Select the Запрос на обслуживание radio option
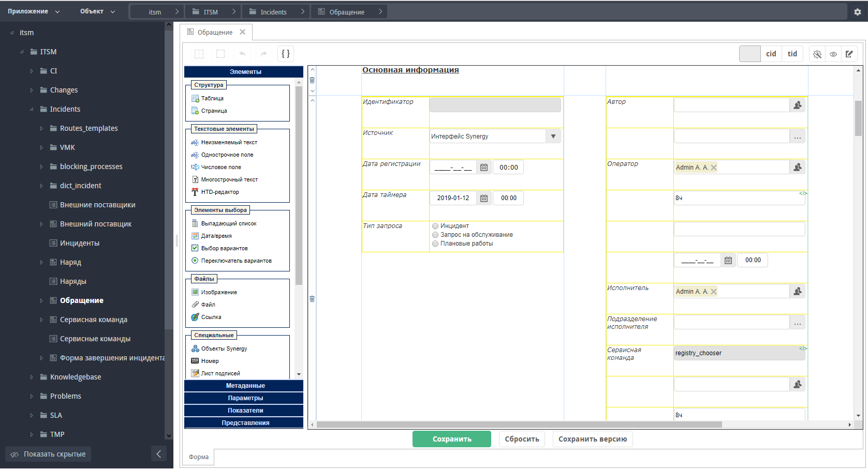Image resolution: width=868 pixels, height=470 pixels. [x=435, y=235]
